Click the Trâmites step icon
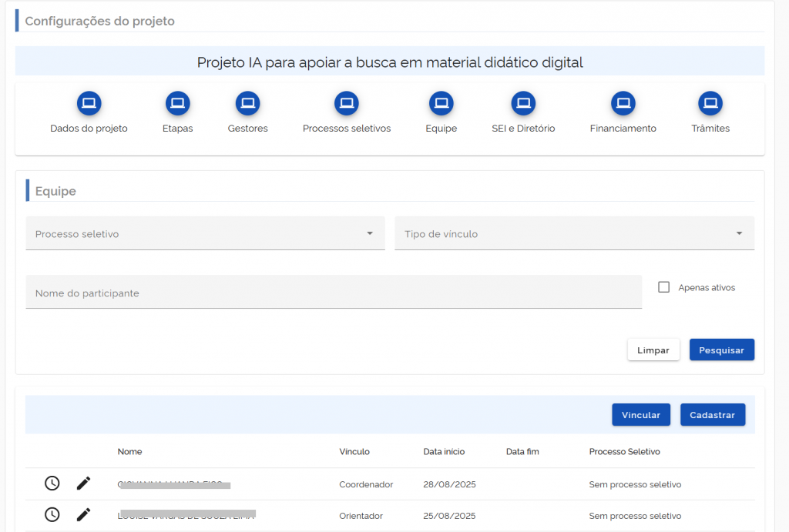The image size is (789, 532). 710,103
